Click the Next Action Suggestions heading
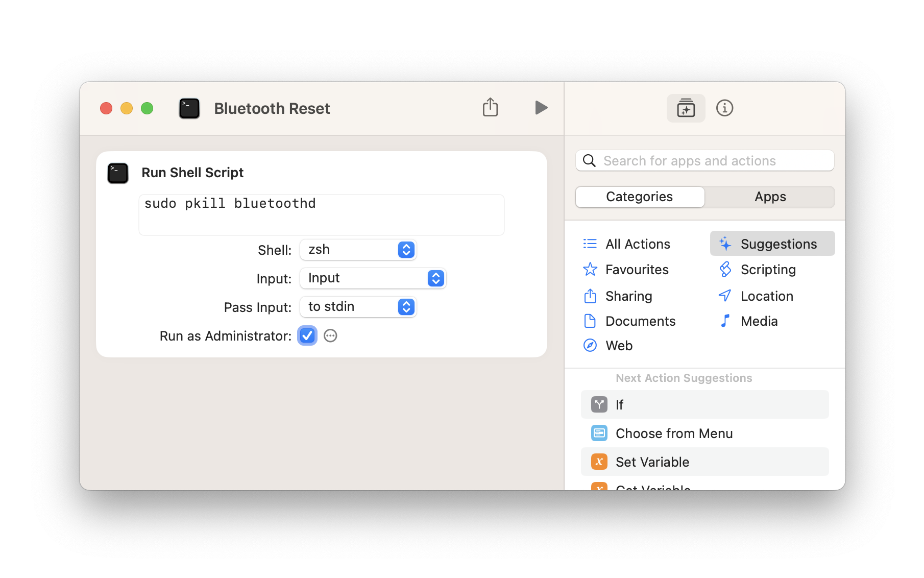924x578 pixels. [684, 378]
